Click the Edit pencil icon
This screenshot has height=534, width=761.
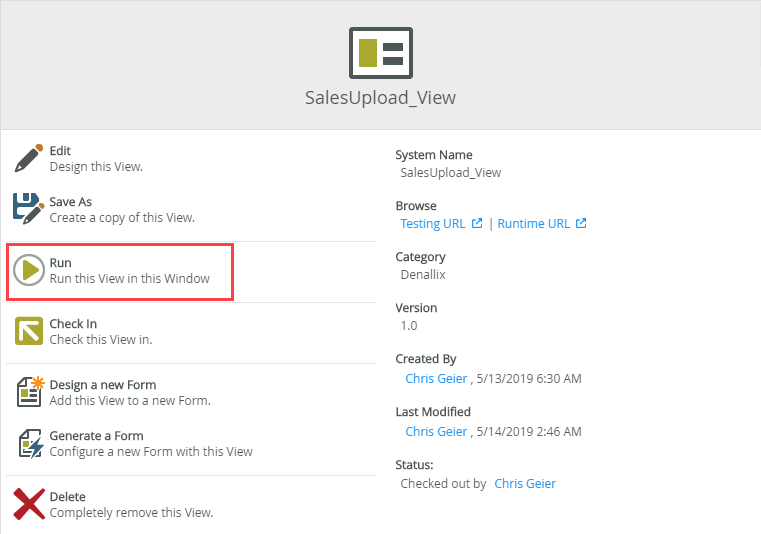[x=29, y=158]
